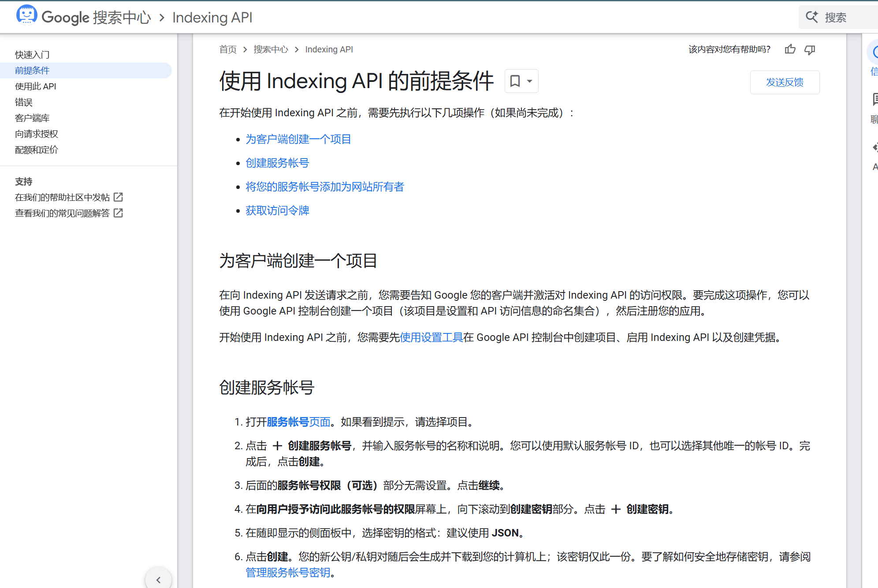Open 查看我们的常见问题解答 link

62,213
